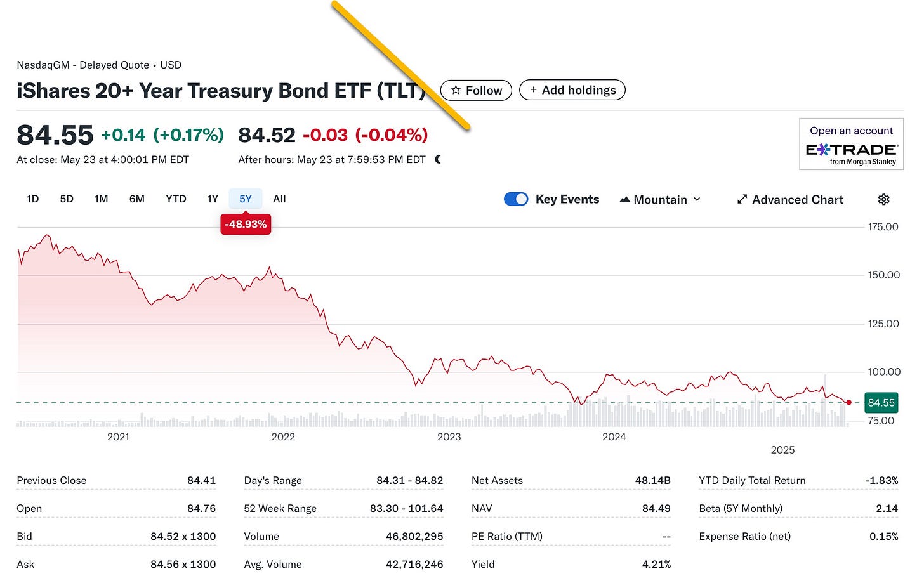Click the NAV value 84.49
This screenshot has width=924, height=583.
point(656,509)
